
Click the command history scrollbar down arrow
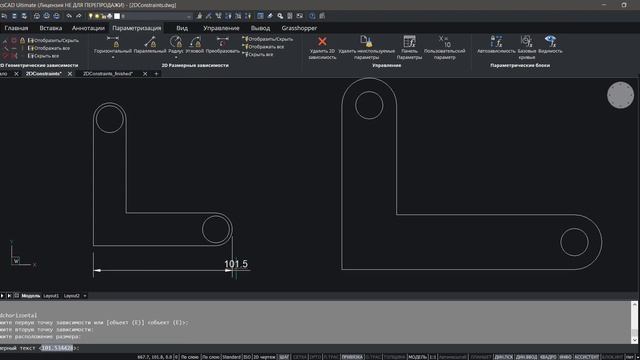coord(634,340)
